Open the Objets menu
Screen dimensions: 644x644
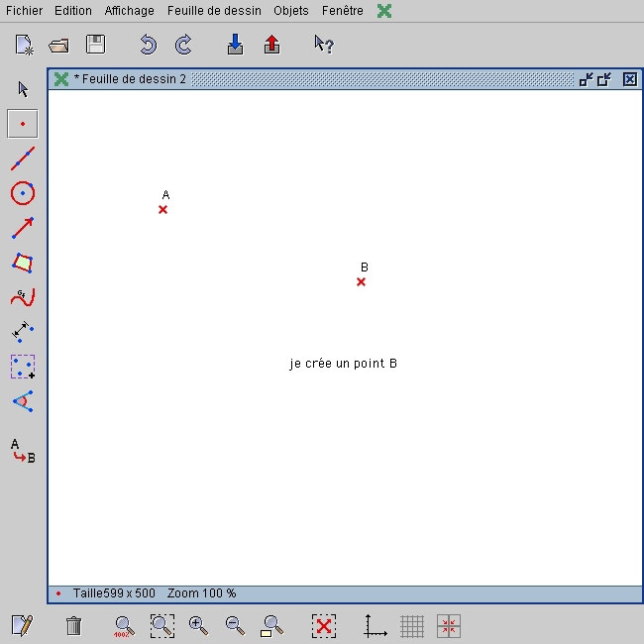point(291,11)
